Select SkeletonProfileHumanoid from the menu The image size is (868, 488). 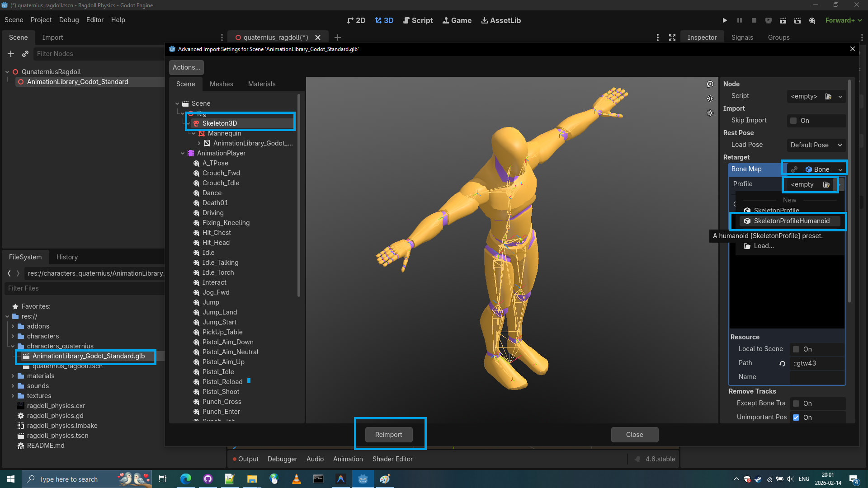791,221
